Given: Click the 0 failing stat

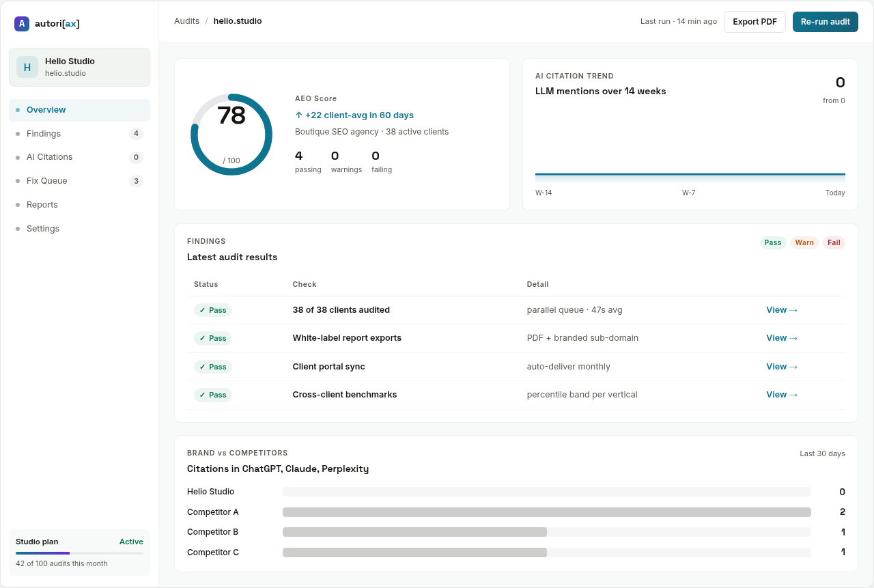Looking at the screenshot, I should (x=382, y=162).
